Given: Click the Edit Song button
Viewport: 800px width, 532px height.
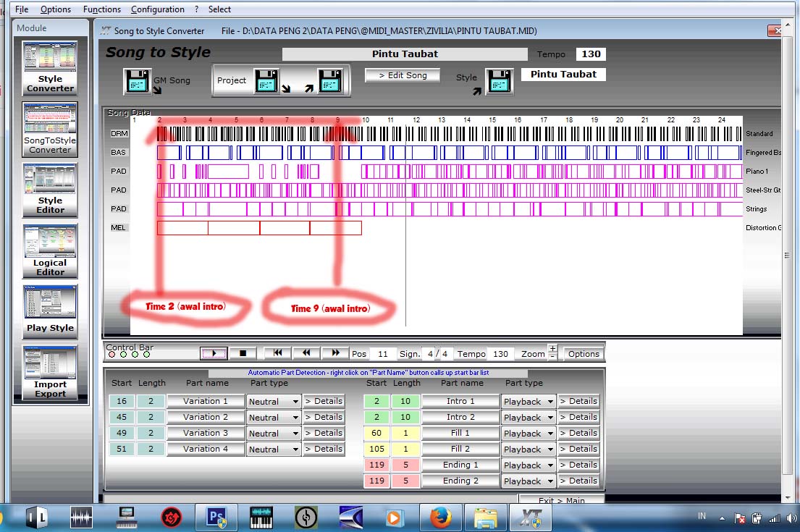Looking at the screenshot, I should tap(402, 75).
